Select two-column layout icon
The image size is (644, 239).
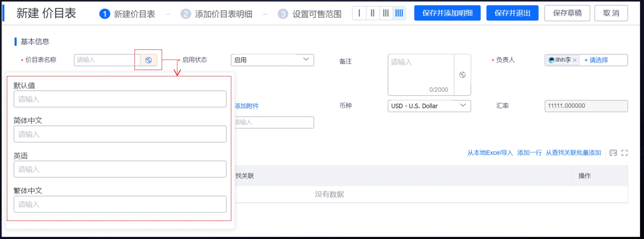click(x=372, y=13)
